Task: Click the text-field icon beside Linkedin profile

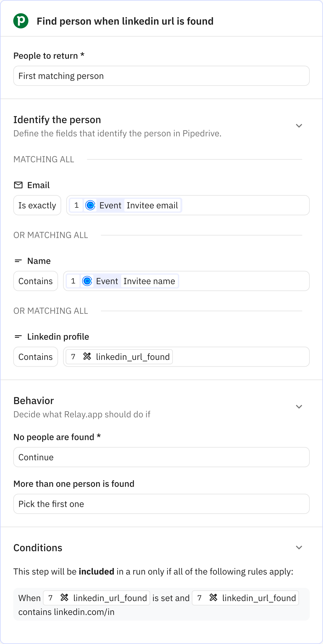Action: (18, 337)
